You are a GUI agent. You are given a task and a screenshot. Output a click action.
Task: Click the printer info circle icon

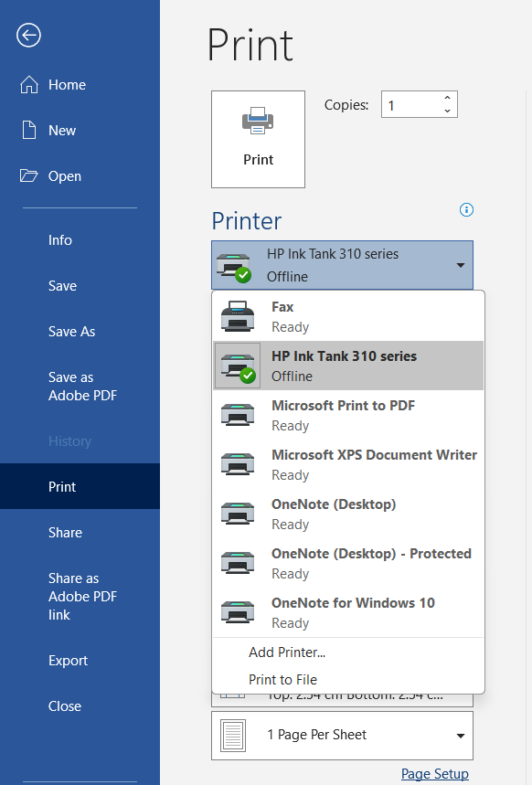click(466, 210)
